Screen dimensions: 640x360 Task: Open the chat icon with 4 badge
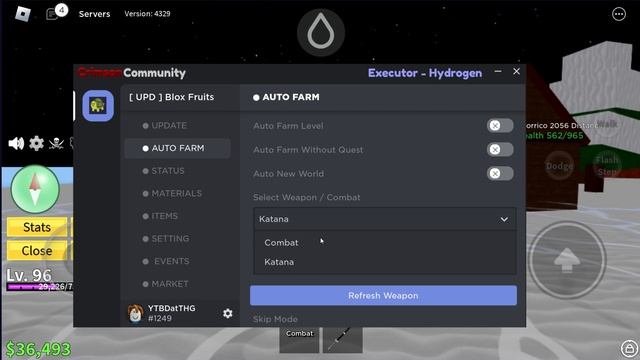coord(56,12)
